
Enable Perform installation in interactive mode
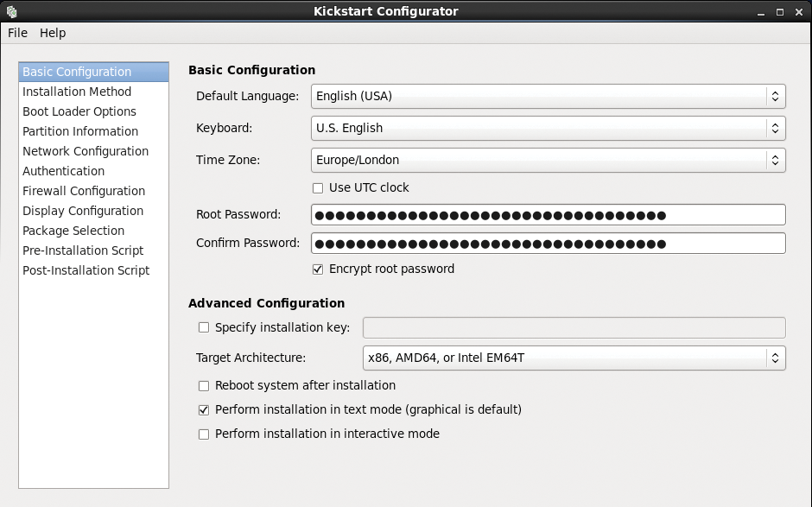pos(204,434)
